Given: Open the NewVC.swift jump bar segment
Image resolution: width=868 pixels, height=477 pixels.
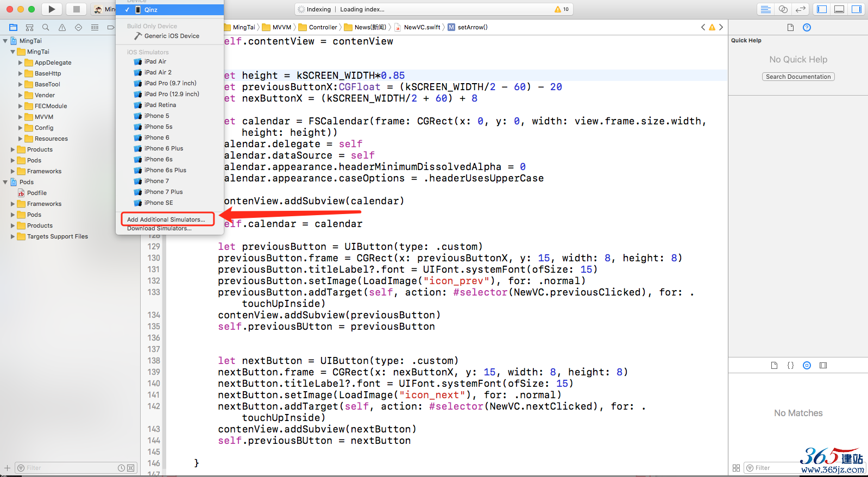Looking at the screenshot, I should [417, 27].
